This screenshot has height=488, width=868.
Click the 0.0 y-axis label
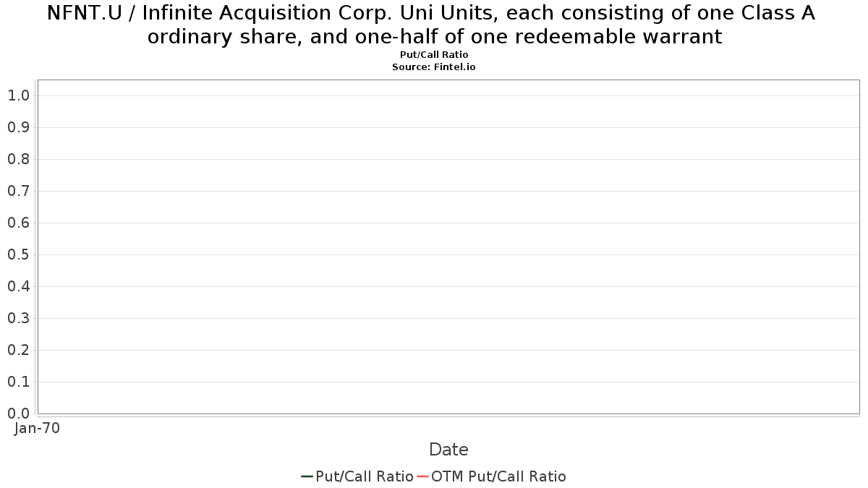18,414
